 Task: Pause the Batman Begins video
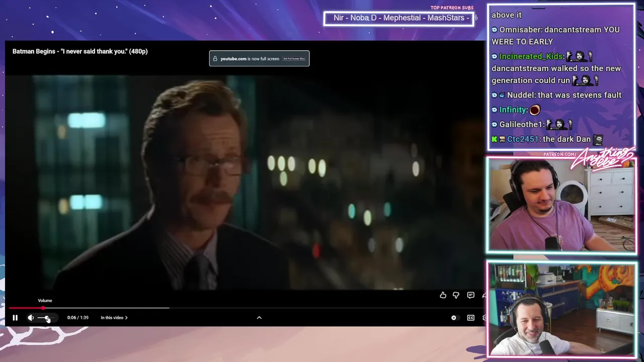(15, 318)
